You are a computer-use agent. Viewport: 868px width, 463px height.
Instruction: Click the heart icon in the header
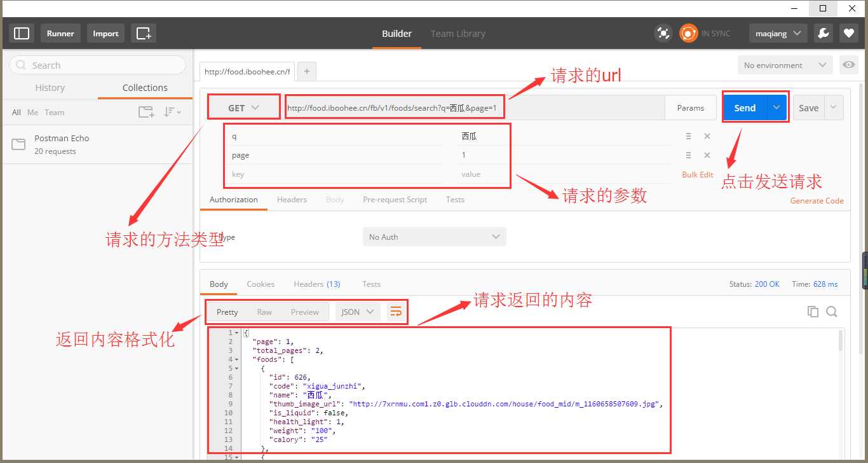848,33
